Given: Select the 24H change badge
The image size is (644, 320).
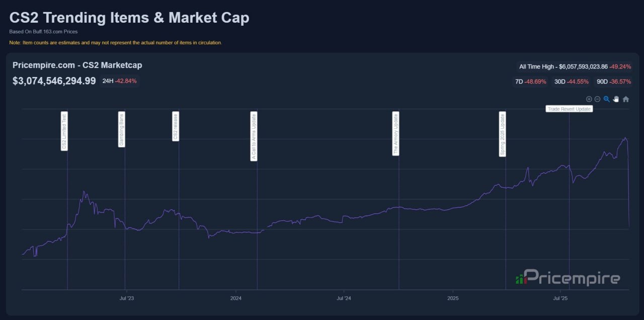Looking at the screenshot, I should coord(119,81).
